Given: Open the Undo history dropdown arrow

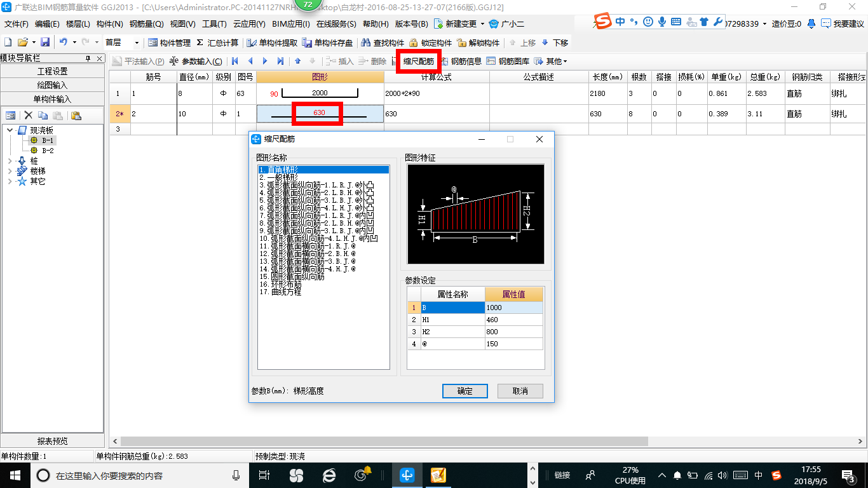Looking at the screenshot, I should [74, 43].
